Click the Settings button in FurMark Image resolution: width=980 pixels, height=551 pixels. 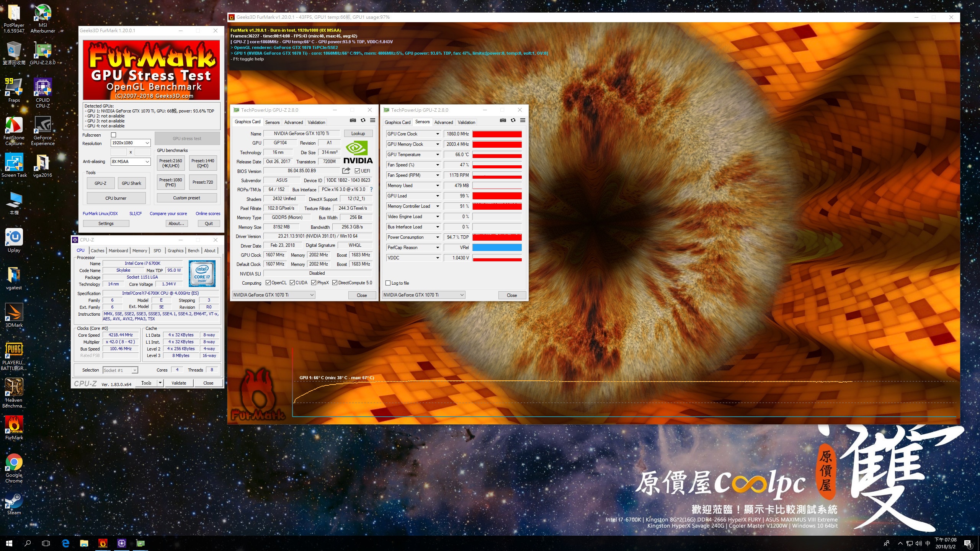(106, 223)
